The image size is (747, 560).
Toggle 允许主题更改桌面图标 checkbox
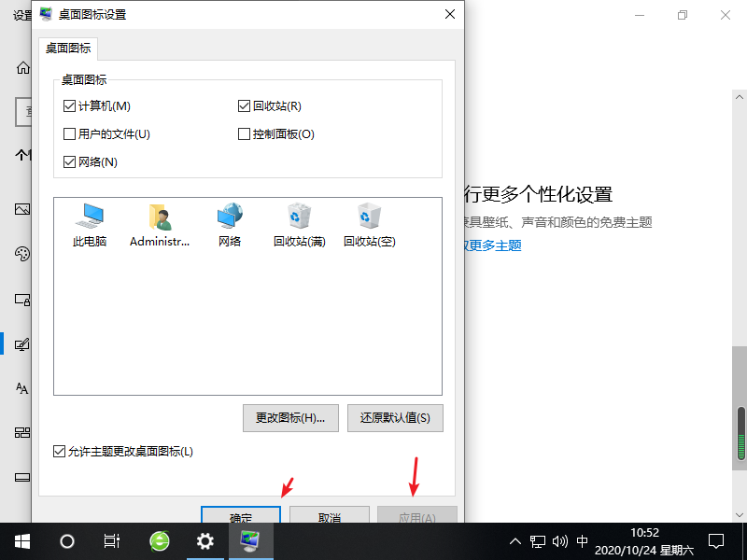[61, 452]
